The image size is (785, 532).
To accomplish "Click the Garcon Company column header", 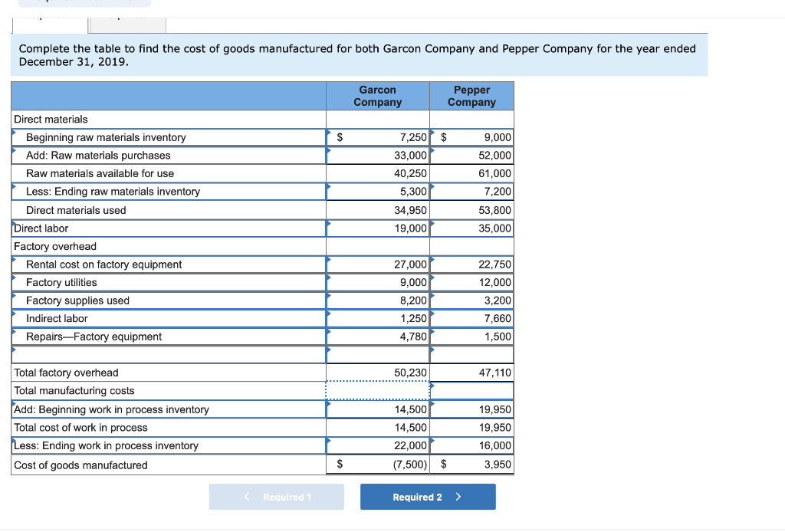I will coord(377,95).
